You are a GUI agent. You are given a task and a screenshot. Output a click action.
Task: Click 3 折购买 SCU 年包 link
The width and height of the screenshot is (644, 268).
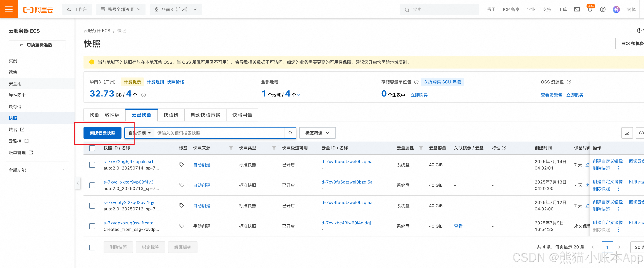(x=442, y=82)
